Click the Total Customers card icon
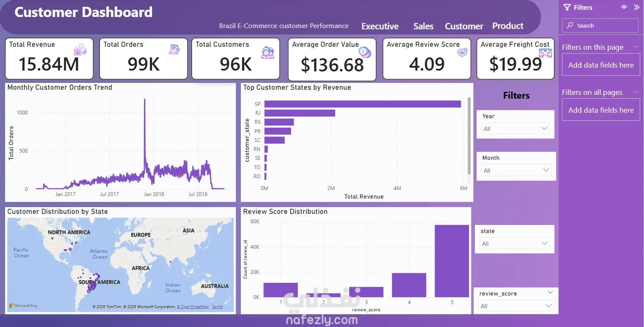 coord(268,52)
